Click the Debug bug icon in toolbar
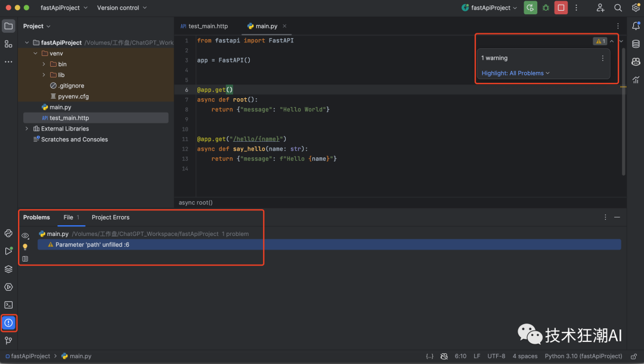The width and height of the screenshot is (644, 364). [x=546, y=8]
